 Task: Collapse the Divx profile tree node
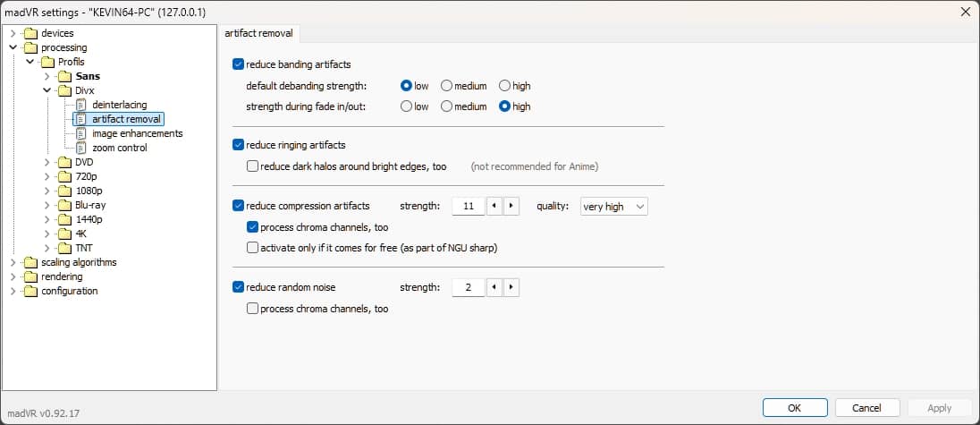47,90
